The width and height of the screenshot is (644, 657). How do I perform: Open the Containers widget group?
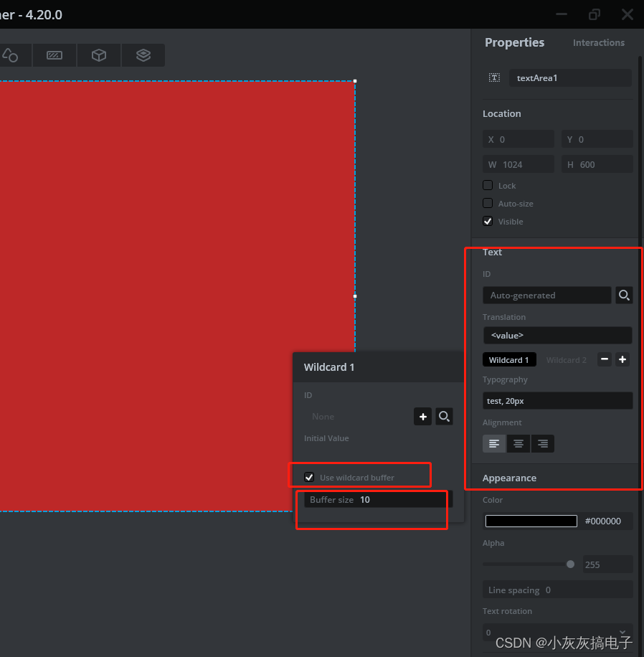click(x=99, y=55)
